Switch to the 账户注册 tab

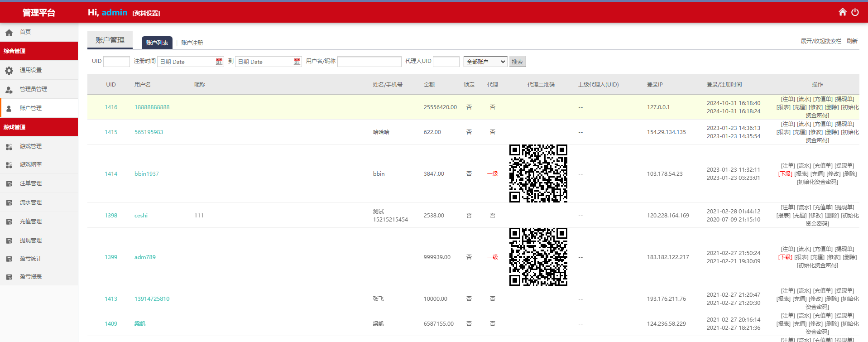[x=192, y=43]
